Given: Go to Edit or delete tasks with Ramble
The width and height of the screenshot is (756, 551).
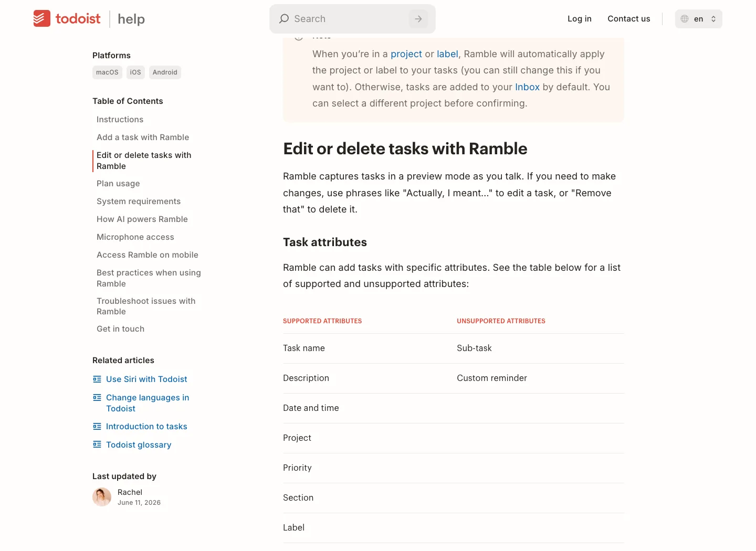Looking at the screenshot, I should [x=144, y=161].
